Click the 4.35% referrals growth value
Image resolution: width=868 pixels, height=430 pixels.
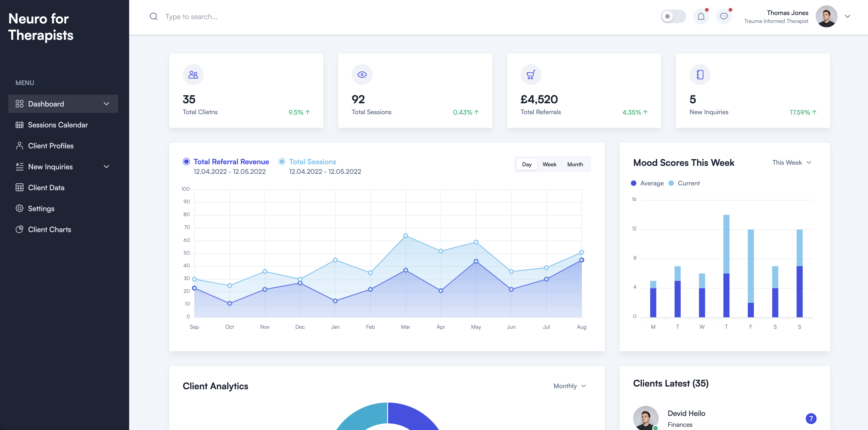pyautogui.click(x=632, y=112)
